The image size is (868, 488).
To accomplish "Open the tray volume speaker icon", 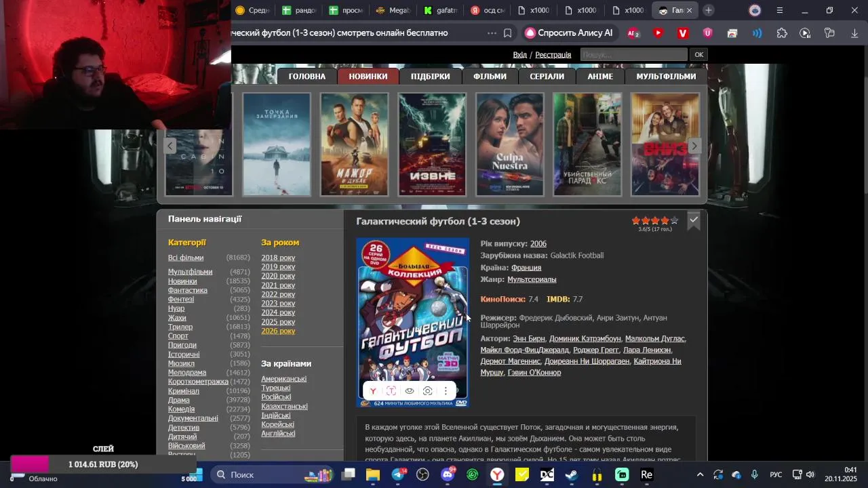I will pos(810,474).
